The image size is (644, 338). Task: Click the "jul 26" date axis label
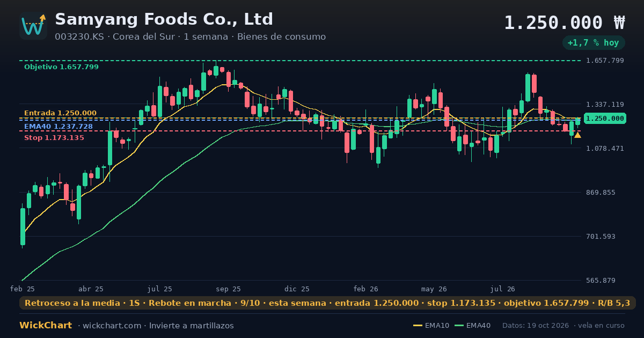pyautogui.click(x=503, y=289)
